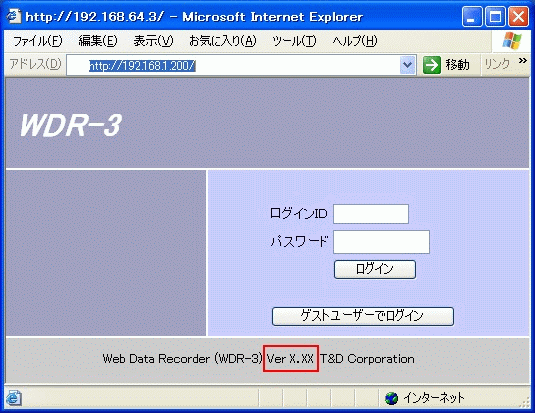
Task: Click the Internet zone globe icon
Action: [391, 398]
